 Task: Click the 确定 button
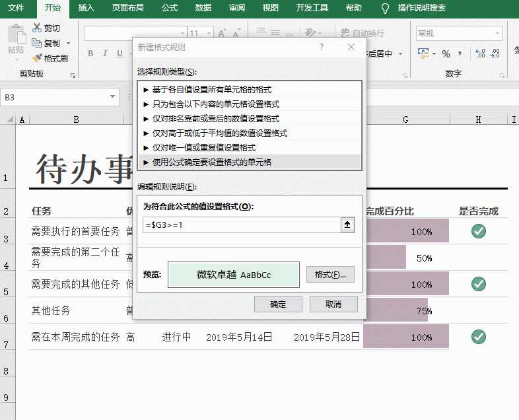pos(278,304)
